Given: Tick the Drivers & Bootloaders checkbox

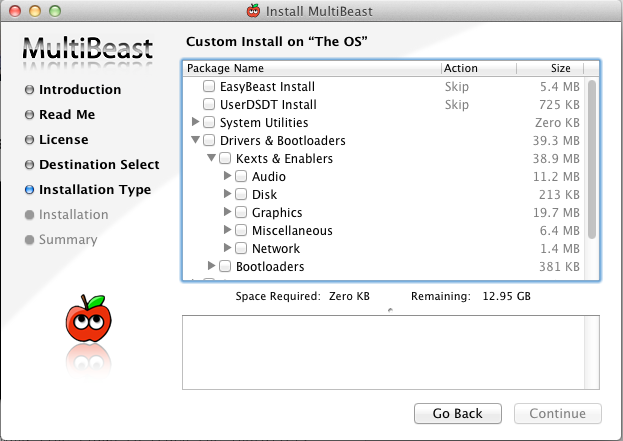Looking at the screenshot, I should (209, 140).
